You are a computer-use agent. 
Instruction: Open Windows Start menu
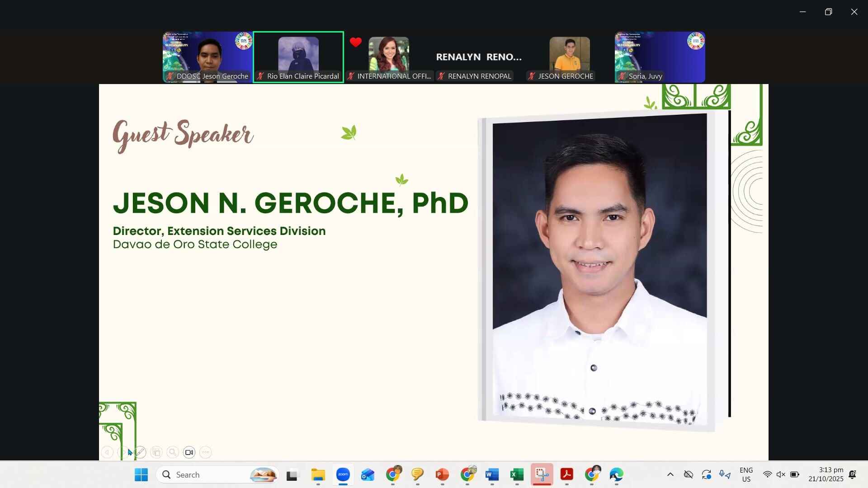[141, 475]
